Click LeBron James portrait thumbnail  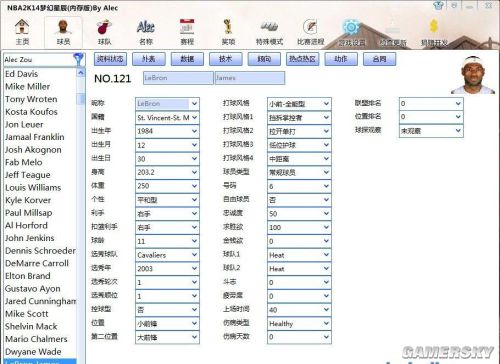[x=473, y=75]
